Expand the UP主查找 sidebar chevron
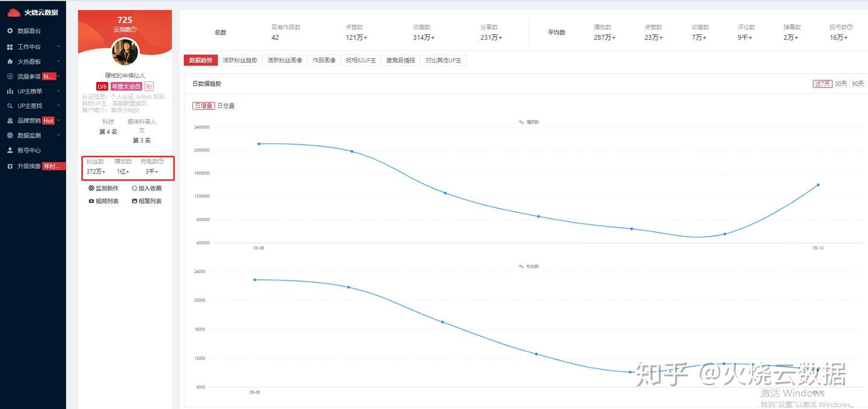The width and height of the screenshot is (868, 409). click(x=58, y=106)
